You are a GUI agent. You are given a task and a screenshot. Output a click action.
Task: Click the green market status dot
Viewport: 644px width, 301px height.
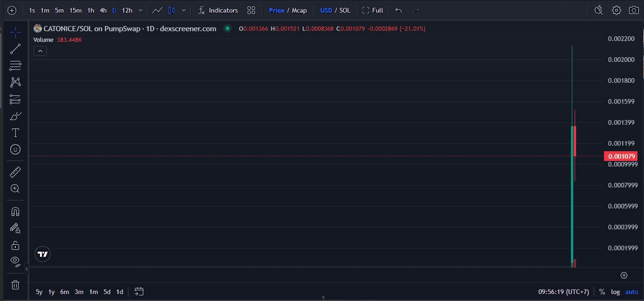point(227,28)
